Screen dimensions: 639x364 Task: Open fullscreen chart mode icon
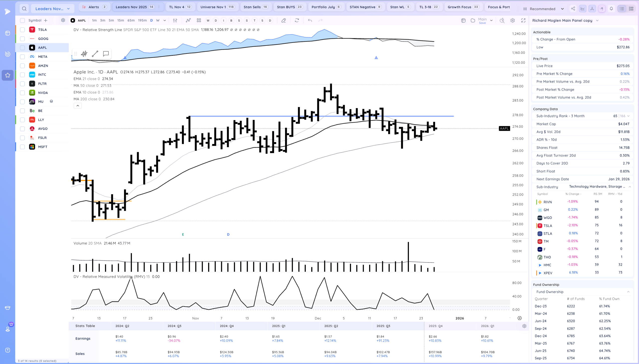click(523, 20)
